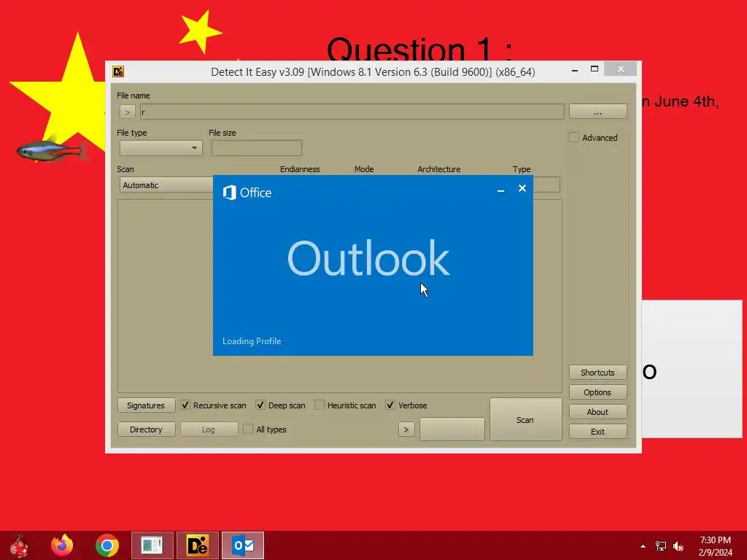The height and width of the screenshot is (560, 747).
Task: Open the Automatic scan mode dropdown
Action: pos(166,185)
